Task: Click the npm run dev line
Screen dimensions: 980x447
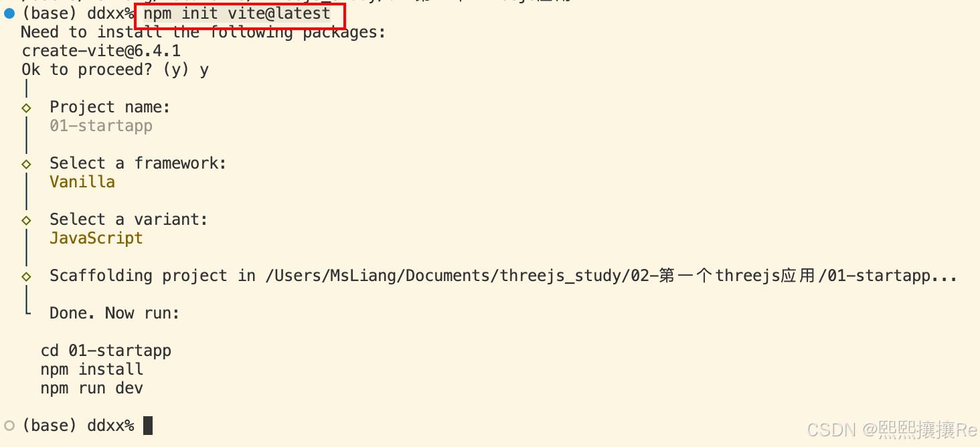Action: coord(92,388)
